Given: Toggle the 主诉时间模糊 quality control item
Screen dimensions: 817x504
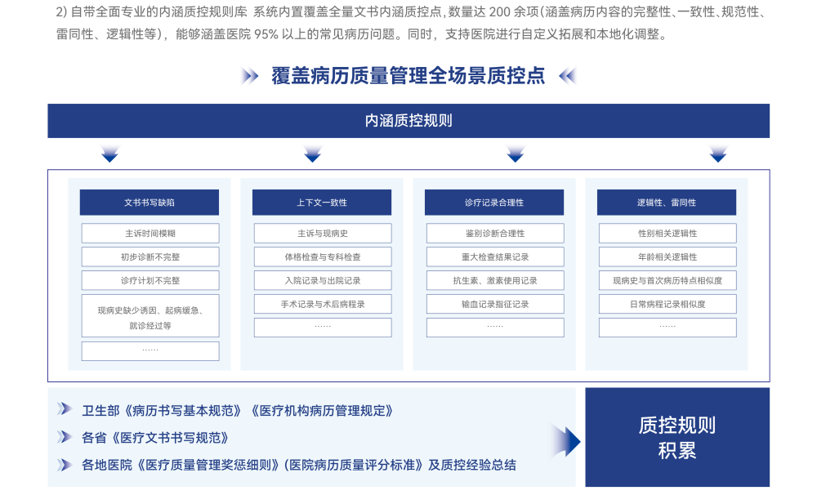Looking at the screenshot, I should click(150, 233).
